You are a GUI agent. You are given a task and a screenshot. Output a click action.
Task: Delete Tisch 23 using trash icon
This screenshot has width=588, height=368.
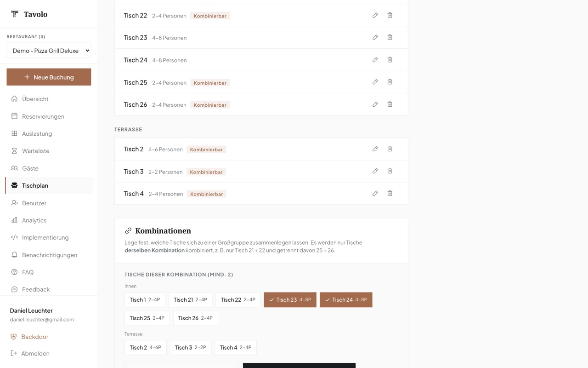click(x=390, y=37)
